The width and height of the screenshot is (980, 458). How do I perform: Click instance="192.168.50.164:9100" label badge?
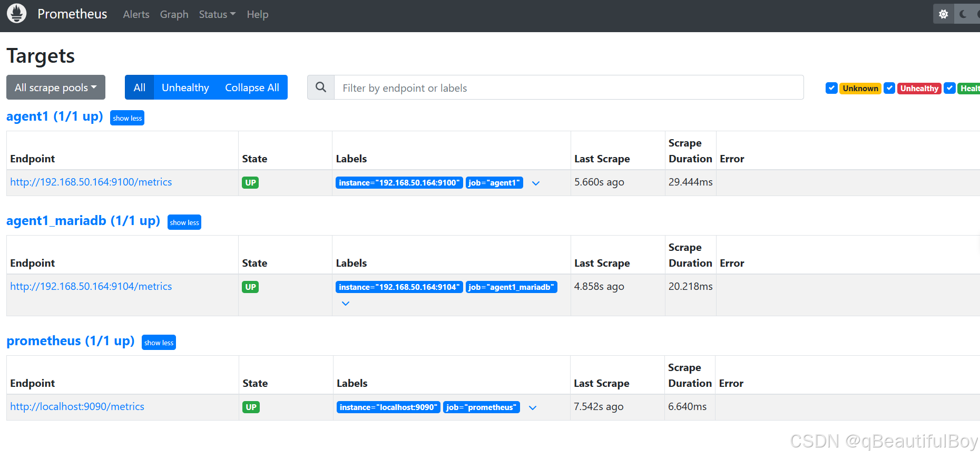click(399, 183)
